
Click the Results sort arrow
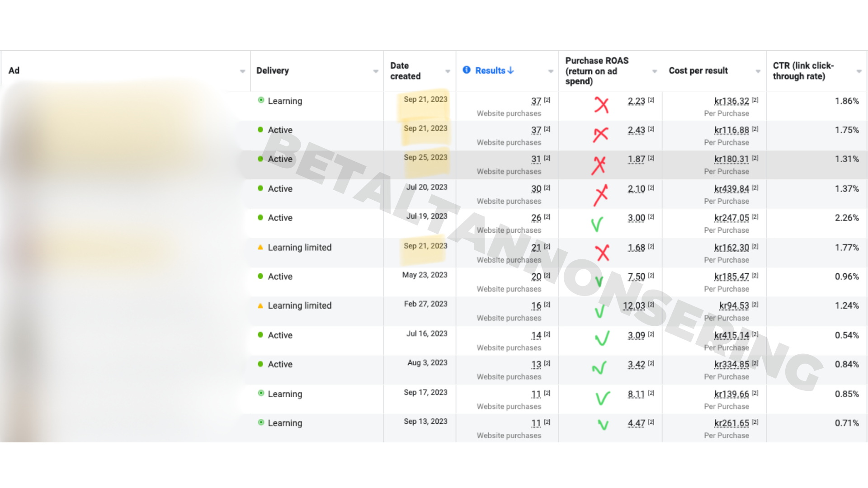click(x=511, y=70)
